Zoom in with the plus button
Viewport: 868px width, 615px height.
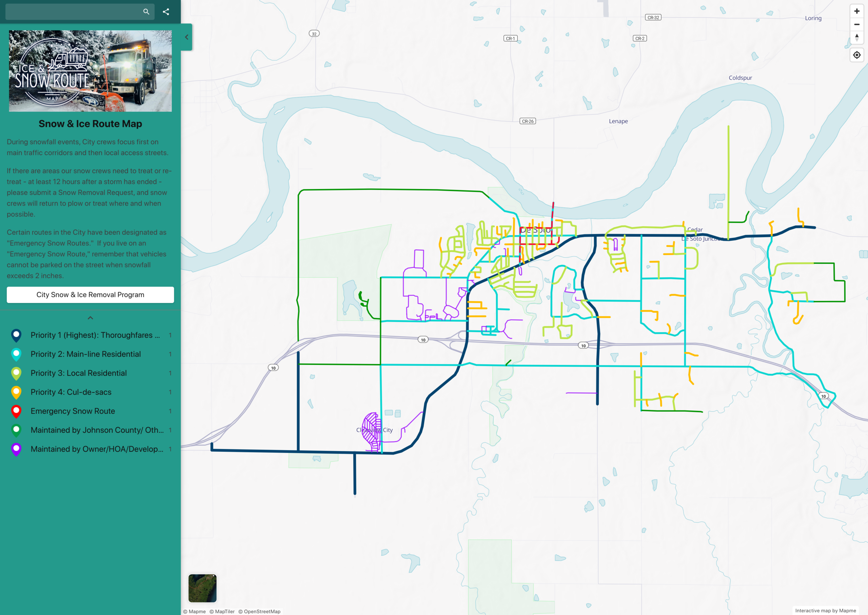[x=857, y=11]
